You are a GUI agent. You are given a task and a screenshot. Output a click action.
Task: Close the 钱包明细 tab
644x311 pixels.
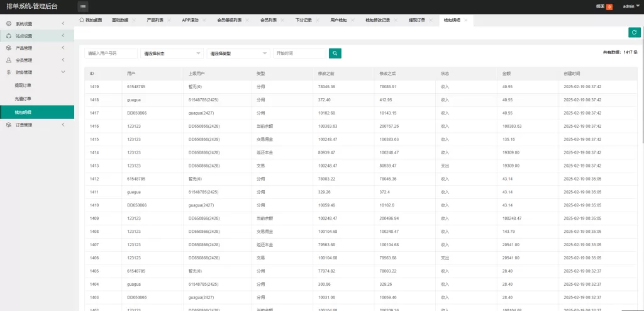click(466, 20)
